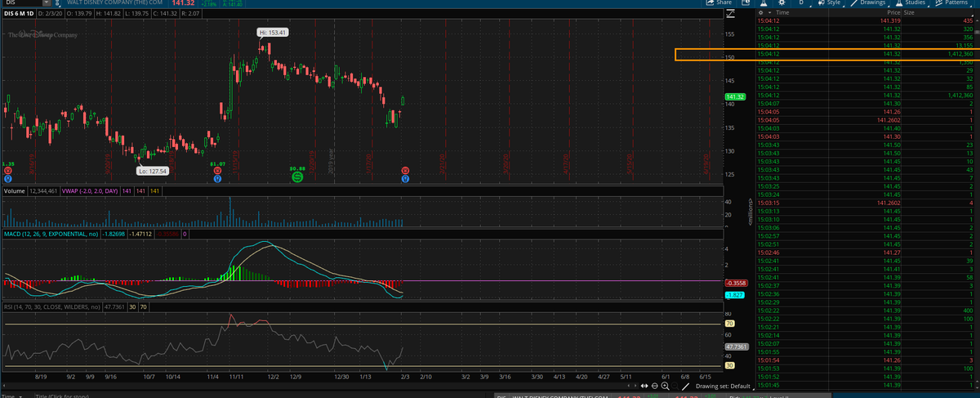
Task: Click the Open value O: 139.79
Action: click(79, 14)
